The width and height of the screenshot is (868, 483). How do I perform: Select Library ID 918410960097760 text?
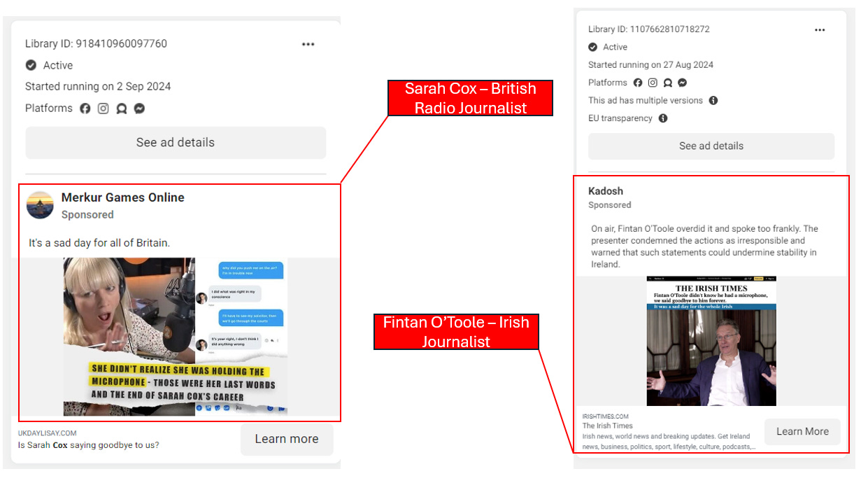pos(96,43)
